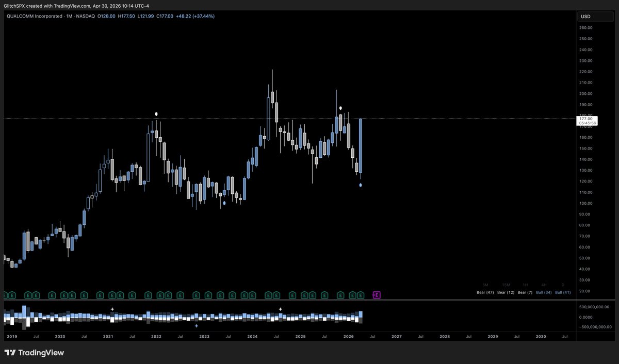Select the white dot above the late-2025 candle
This screenshot has height=364, width=619.
[340, 108]
